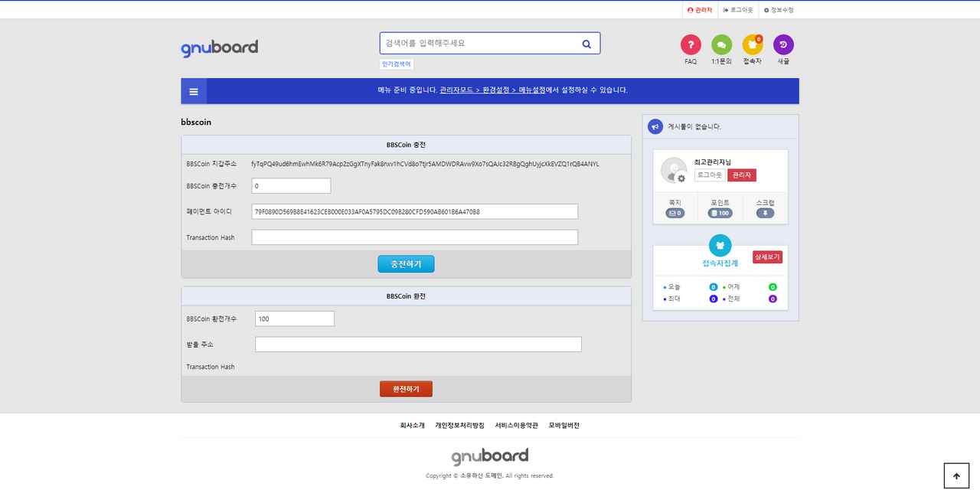Open 스크랩 pin badge
Screen dimensions: 980x490
click(x=765, y=213)
